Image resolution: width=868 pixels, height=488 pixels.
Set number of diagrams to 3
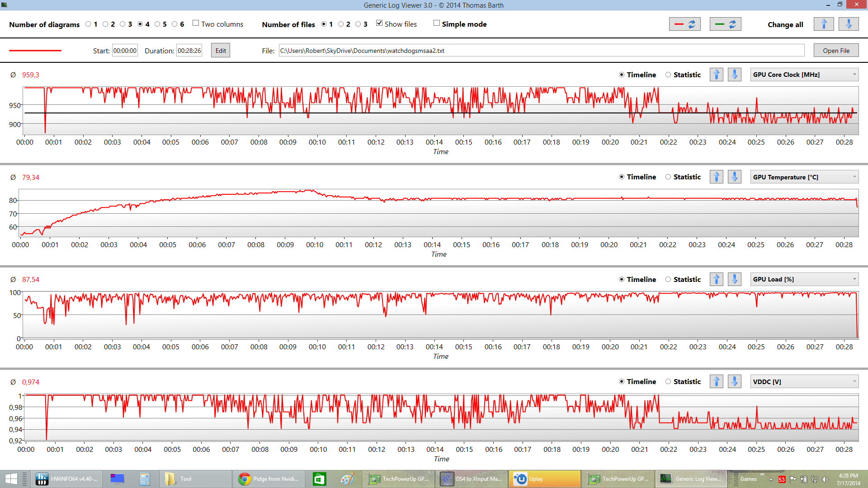click(x=123, y=24)
